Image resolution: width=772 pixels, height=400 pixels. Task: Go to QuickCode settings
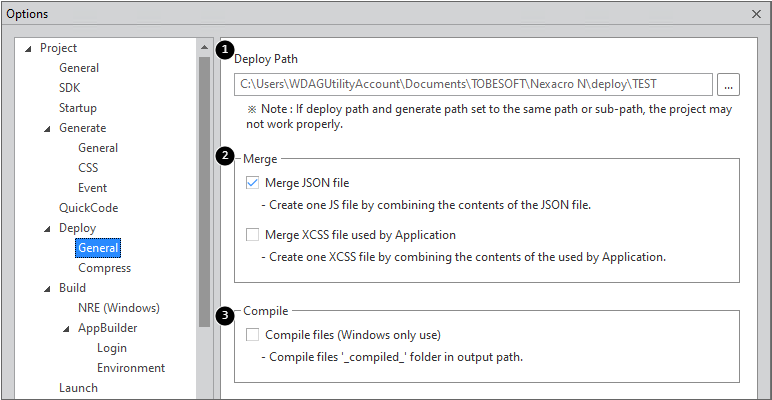pos(88,208)
